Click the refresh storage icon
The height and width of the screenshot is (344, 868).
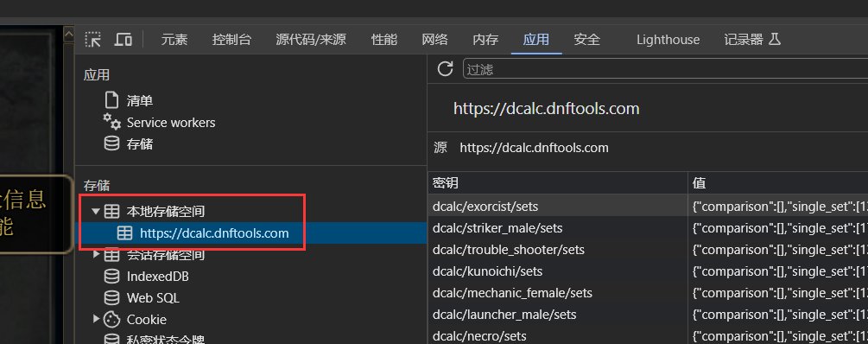tap(445, 69)
